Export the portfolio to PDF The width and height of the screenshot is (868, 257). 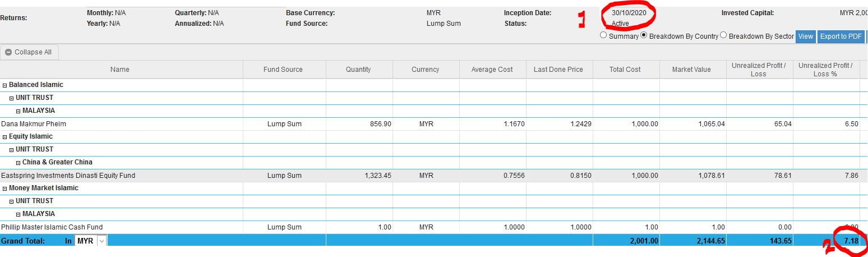pyautogui.click(x=840, y=36)
